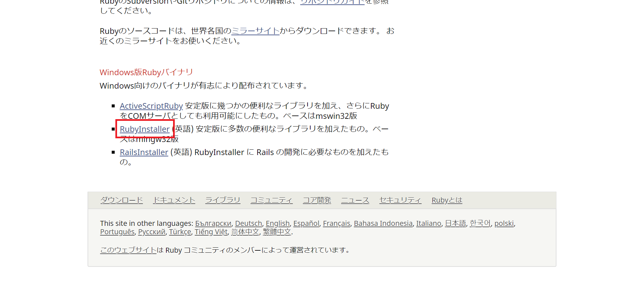644x291 pixels.
Task: Click the RubyInstaller link
Action: point(145,129)
